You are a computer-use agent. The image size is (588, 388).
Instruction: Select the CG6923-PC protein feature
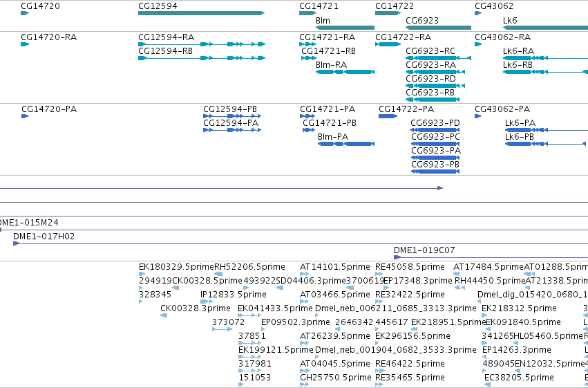pos(435,144)
